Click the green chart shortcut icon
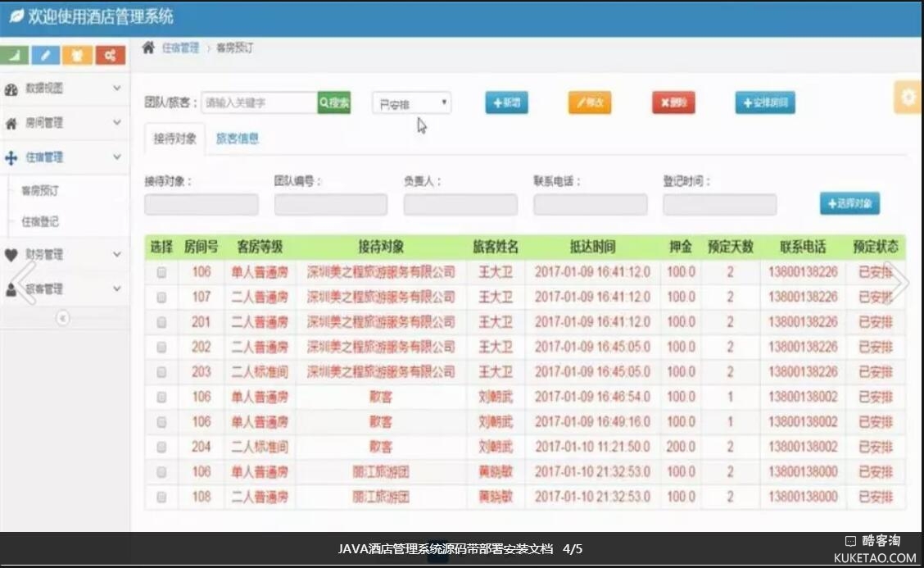Viewport: 924px width, 568px height. [15, 56]
